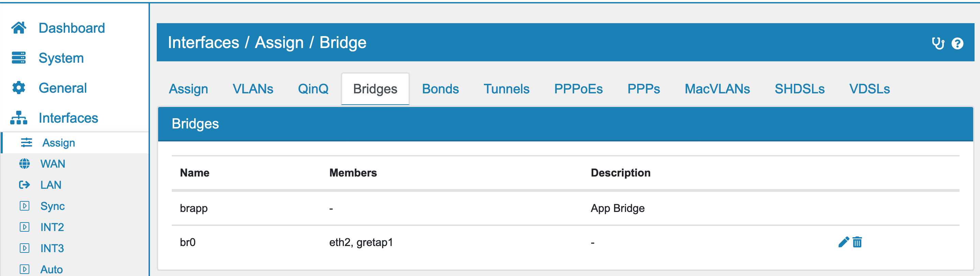The image size is (980, 276).
Task: Open the Sync interface in sidebar
Action: [x=52, y=206]
